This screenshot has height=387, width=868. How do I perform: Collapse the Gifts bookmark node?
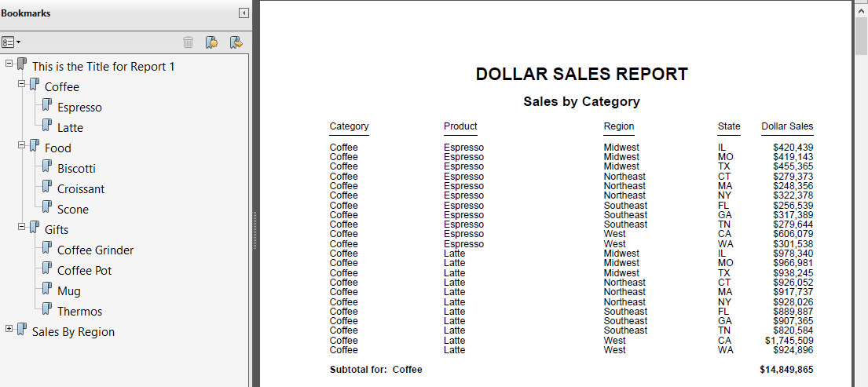pyautogui.click(x=21, y=226)
